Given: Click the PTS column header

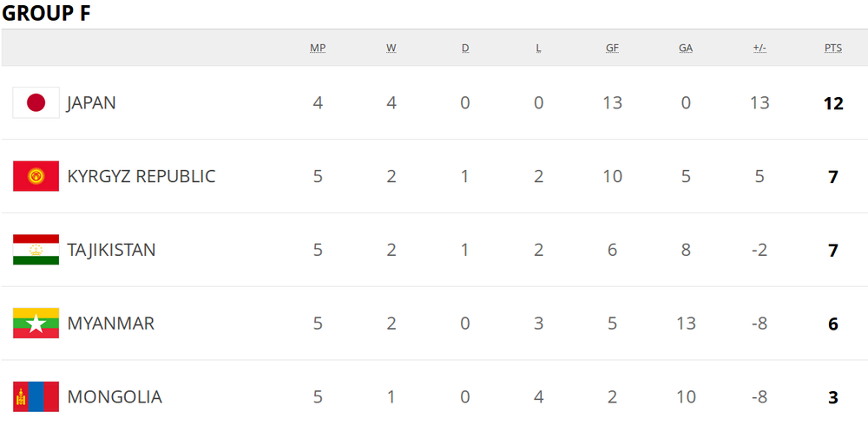Looking at the screenshot, I should [833, 49].
